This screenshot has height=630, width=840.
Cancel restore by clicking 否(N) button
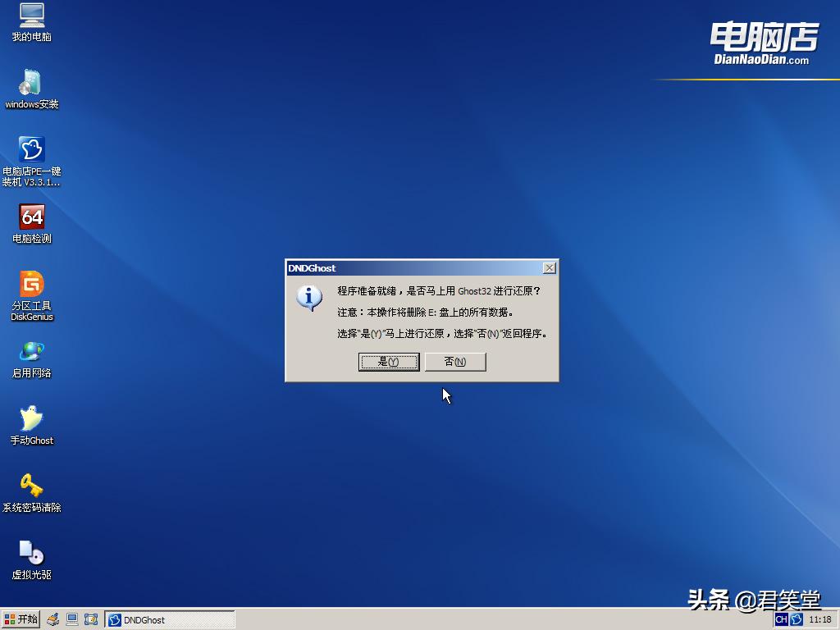[454, 362]
